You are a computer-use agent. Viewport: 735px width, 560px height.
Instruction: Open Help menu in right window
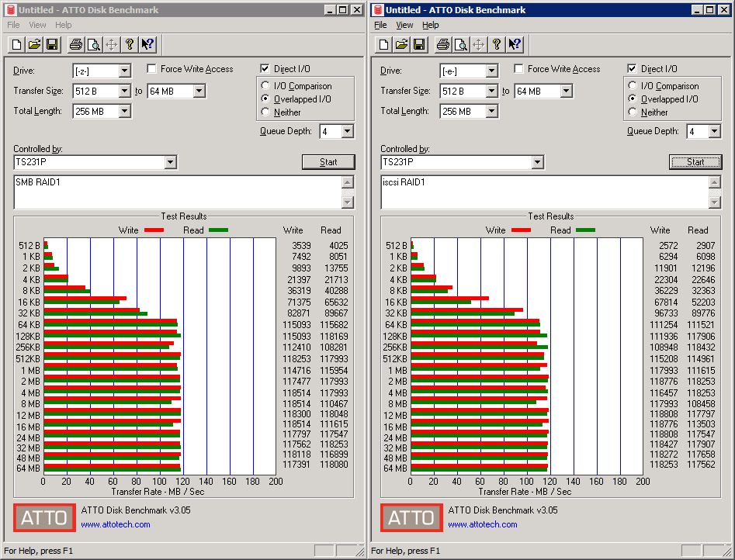(x=430, y=25)
